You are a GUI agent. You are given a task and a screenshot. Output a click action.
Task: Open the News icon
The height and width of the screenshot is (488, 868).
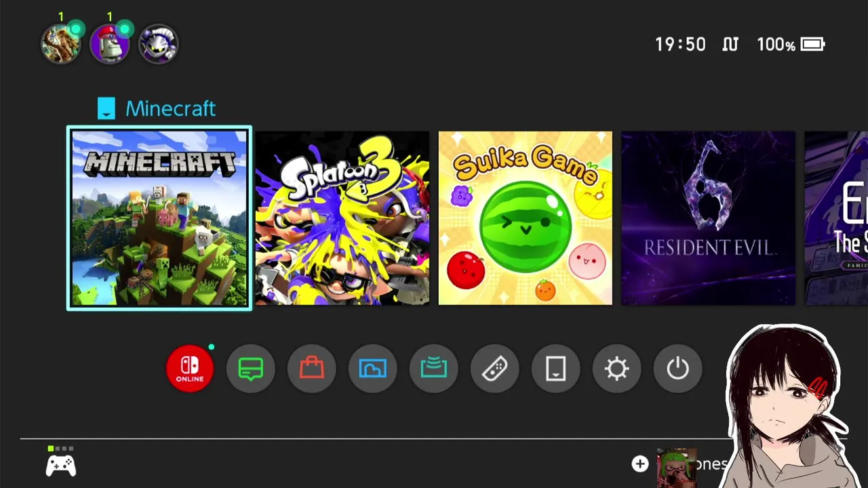[251, 369]
